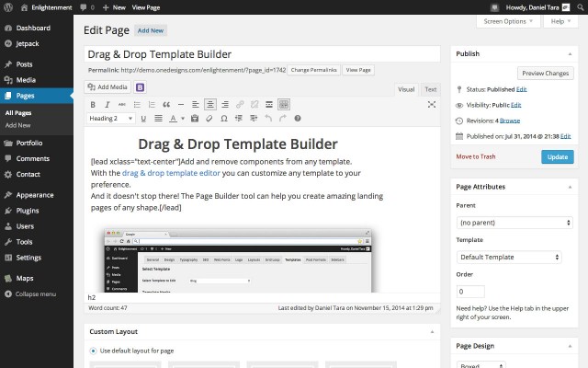Collapse the Page Attributes box

[x=570, y=187]
